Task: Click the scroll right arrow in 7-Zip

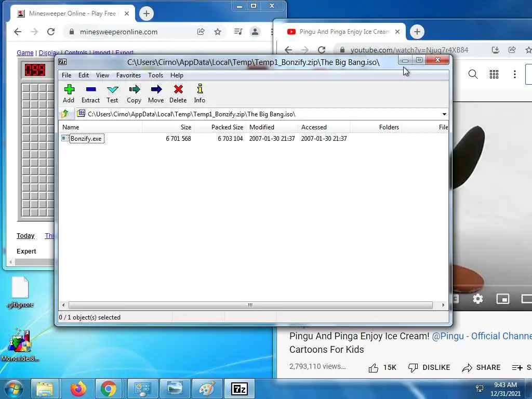Action: [443, 305]
